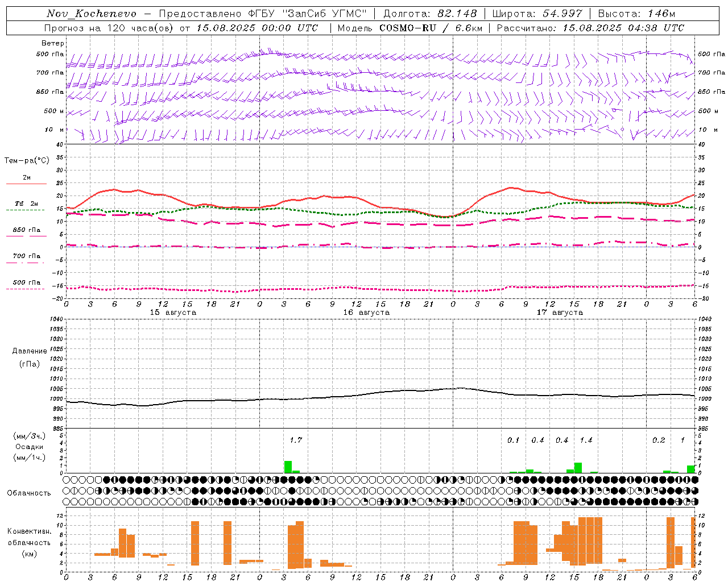This screenshot has width=728, height=582.
Task: Click the longitude value Долгота: 82.148
Action: point(430,14)
